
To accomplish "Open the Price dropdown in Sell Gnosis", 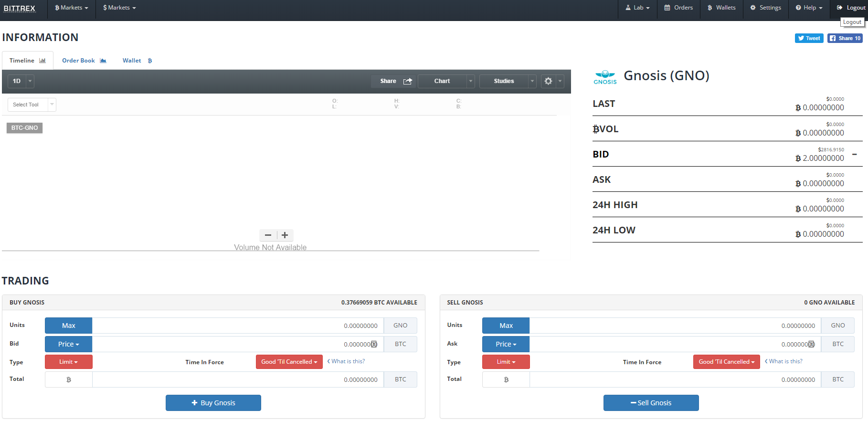I will pos(506,344).
